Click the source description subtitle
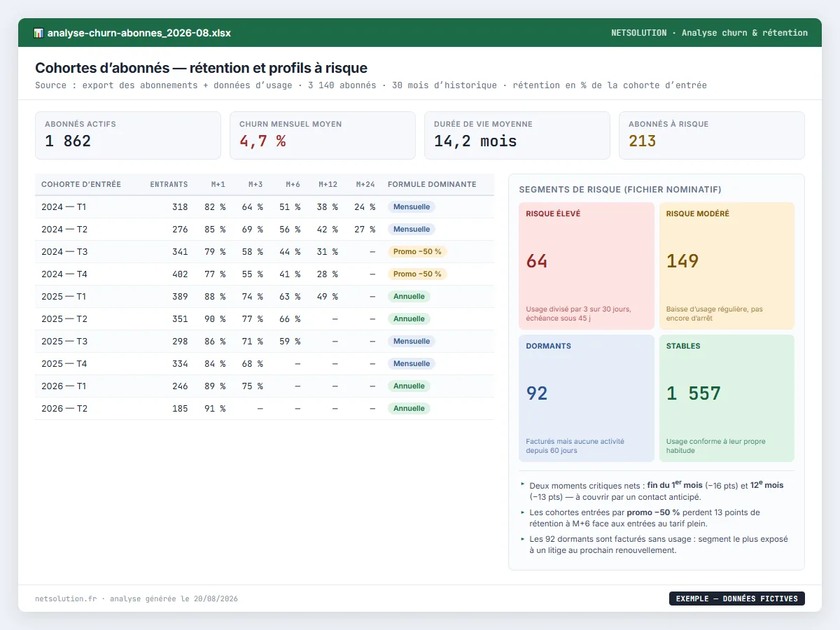The width and height of the screenshot is (840, 630). point(371,85)
